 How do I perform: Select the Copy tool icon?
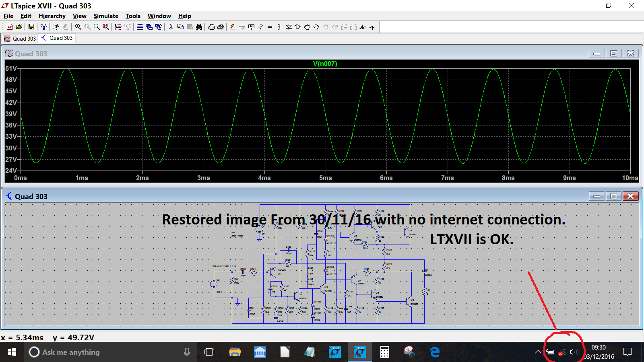[x=180, y=27]
